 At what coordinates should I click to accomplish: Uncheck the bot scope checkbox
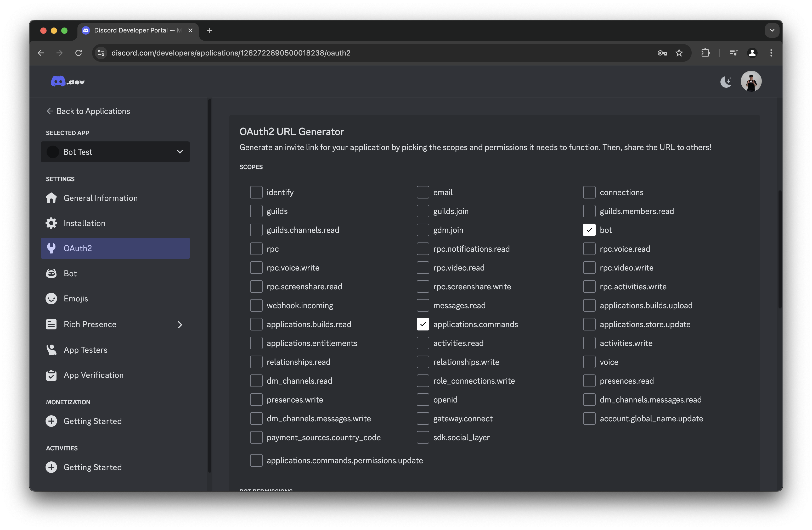tap(589, 230)
